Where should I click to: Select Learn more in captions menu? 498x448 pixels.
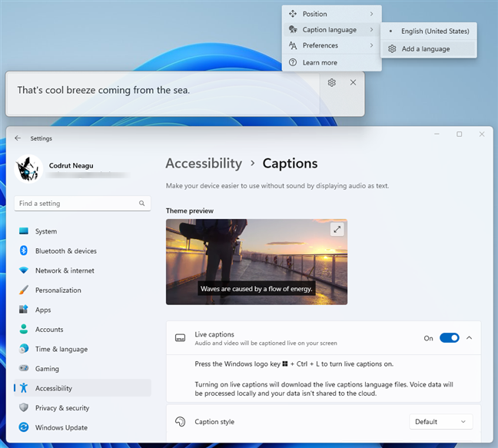point(331,62)
